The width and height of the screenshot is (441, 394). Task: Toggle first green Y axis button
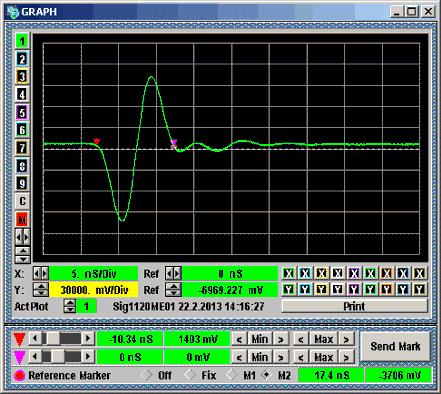[288, 289]
